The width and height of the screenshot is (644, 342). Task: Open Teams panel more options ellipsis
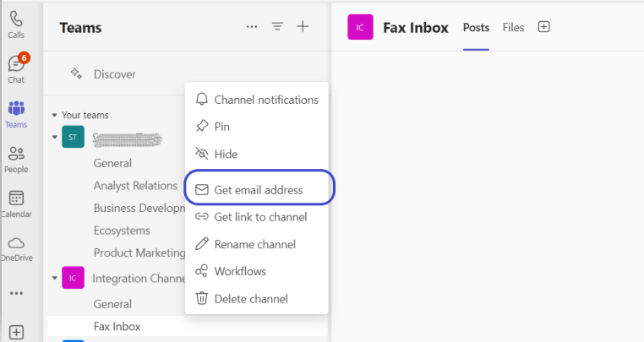pyautogui.click(x=252, y=27)
